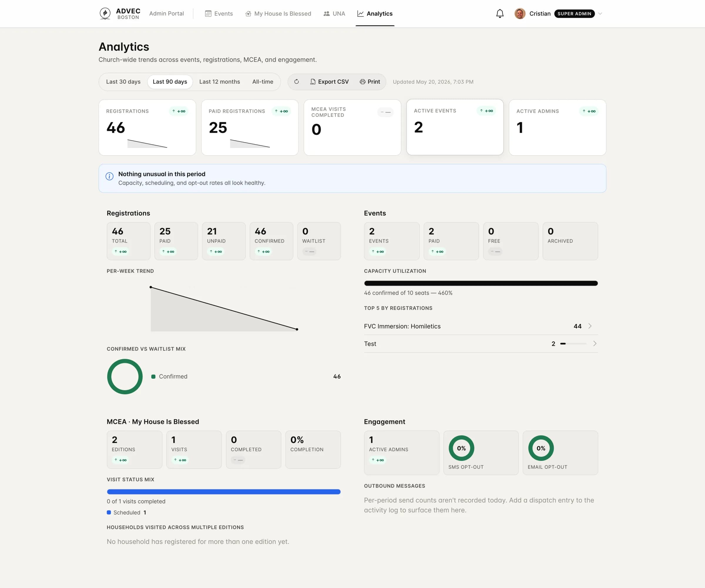Click the ADVEC Boston flame logo
This screenshot has height=588, width=705.
[x=105, y=14]
